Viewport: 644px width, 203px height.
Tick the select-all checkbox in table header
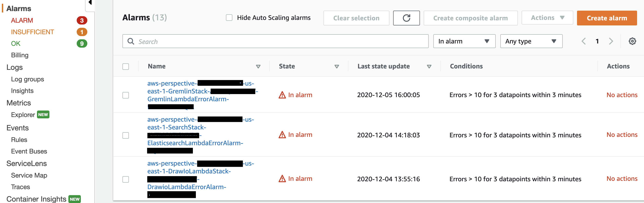coord(125,67)
